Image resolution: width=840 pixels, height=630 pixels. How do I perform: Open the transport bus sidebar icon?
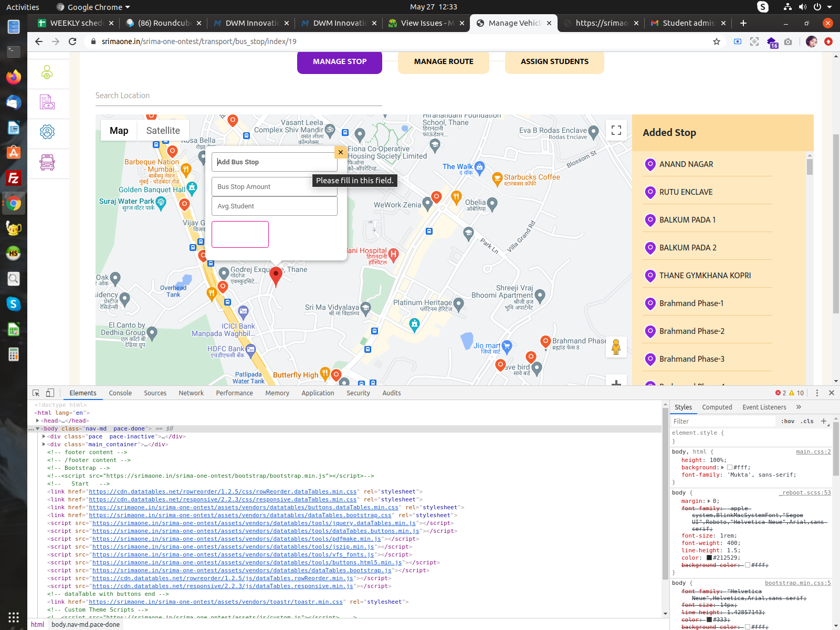click(47, 162)
